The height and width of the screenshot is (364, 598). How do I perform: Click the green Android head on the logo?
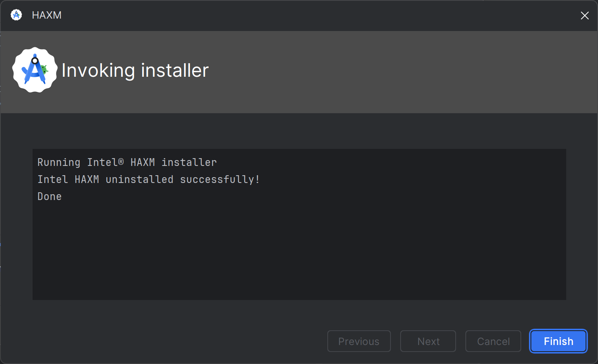[x=44, y=70]
